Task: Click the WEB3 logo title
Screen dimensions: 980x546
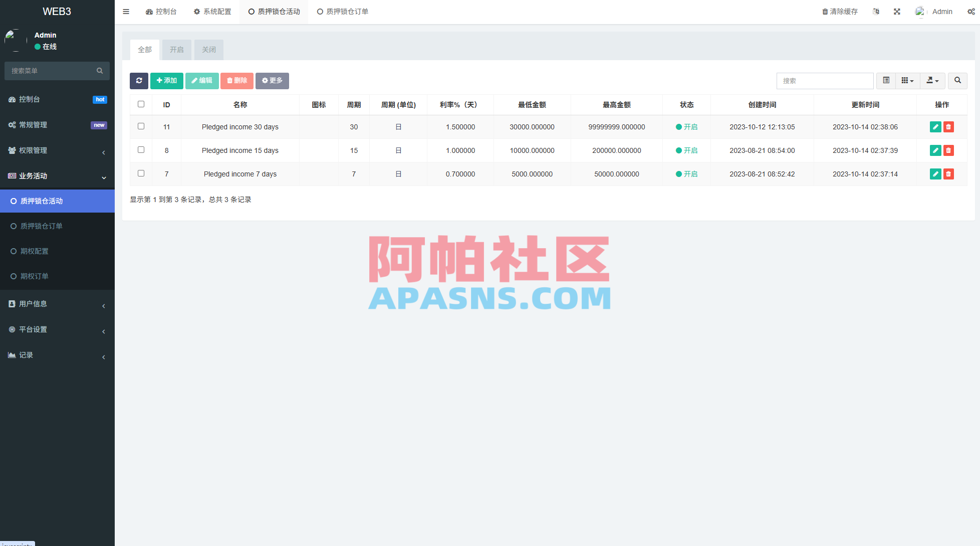Action: [x=57, y=12]
